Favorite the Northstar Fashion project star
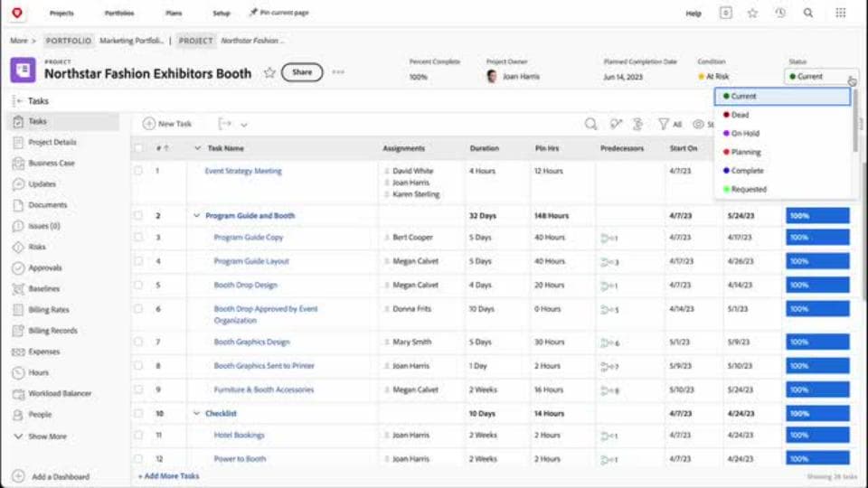The image size is (868, 488). (269, 72)
